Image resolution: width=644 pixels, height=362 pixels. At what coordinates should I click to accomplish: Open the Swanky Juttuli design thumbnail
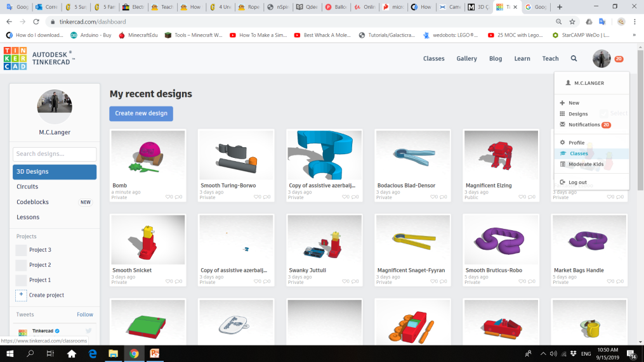tap(324, 240)
